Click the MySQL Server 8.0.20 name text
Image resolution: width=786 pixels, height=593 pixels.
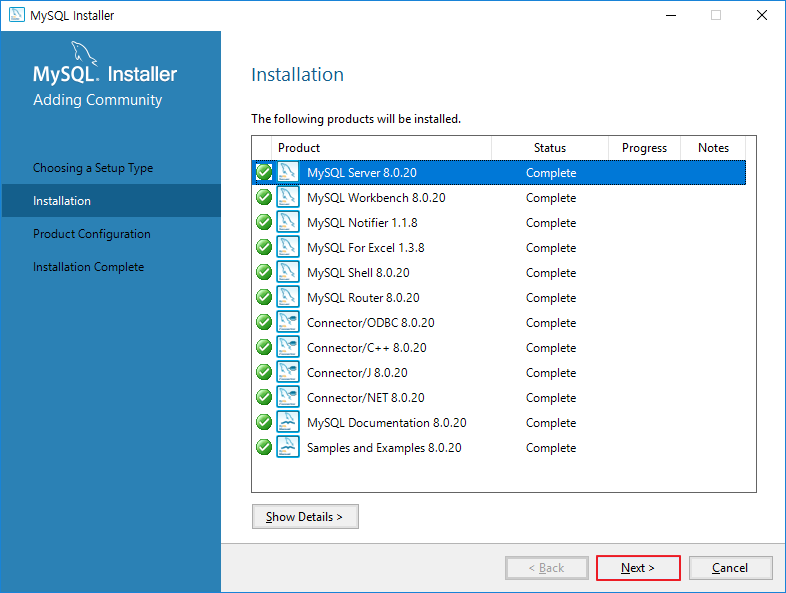pos(361,173)
